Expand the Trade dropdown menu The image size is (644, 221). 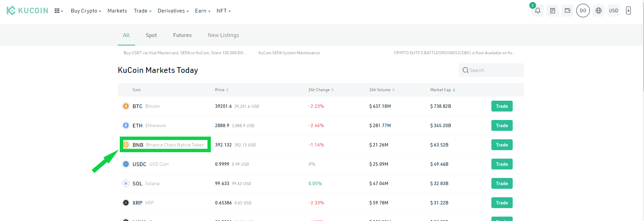point(142,11)
